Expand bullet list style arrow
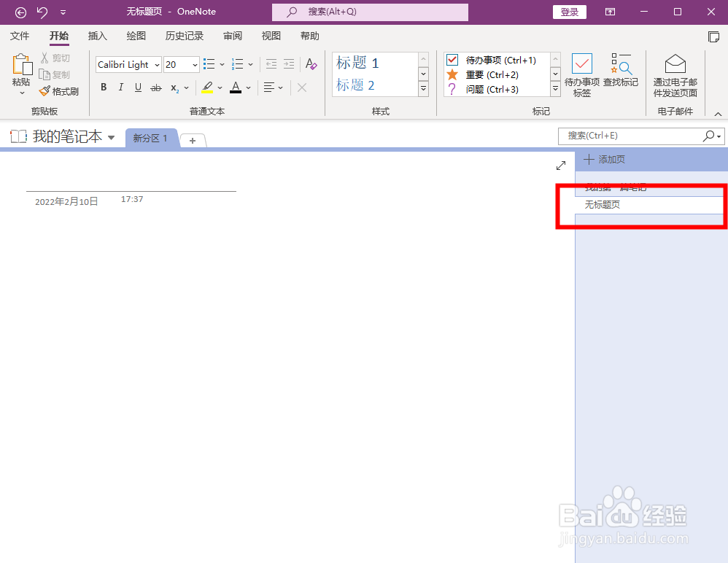728x563 pixels. 222,64
